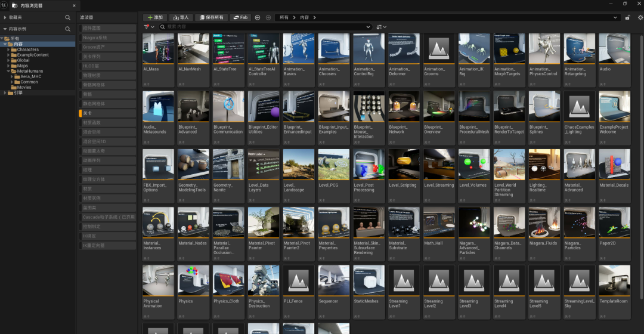Click the asset view vertical scrollbar
This screenshot has width=644, height=334.
[642, 166]
